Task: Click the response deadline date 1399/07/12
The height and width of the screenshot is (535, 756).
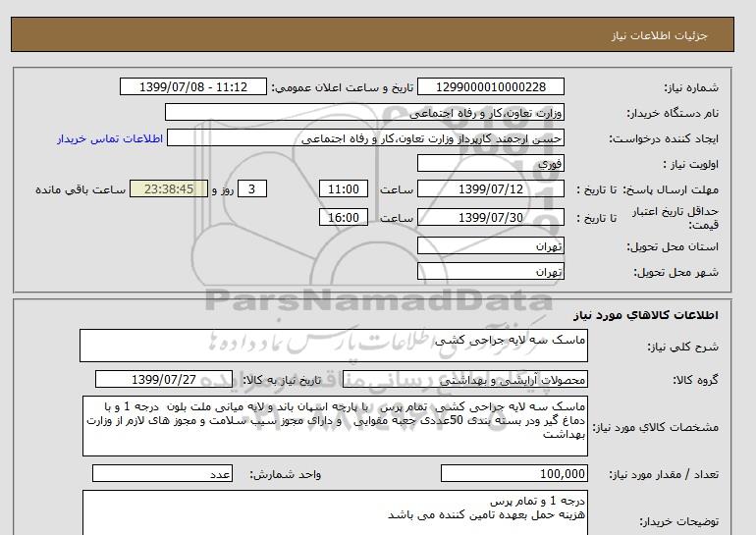Action: pyautogui.click(x=490, y=188)
